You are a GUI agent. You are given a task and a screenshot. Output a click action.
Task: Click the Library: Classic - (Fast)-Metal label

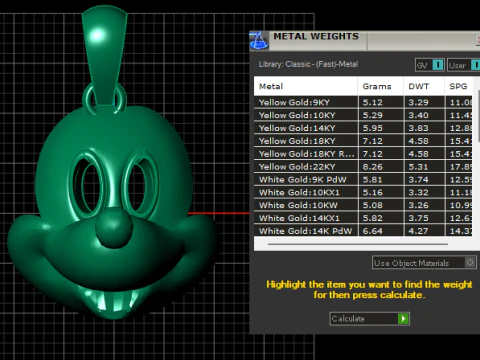(308, 64)
